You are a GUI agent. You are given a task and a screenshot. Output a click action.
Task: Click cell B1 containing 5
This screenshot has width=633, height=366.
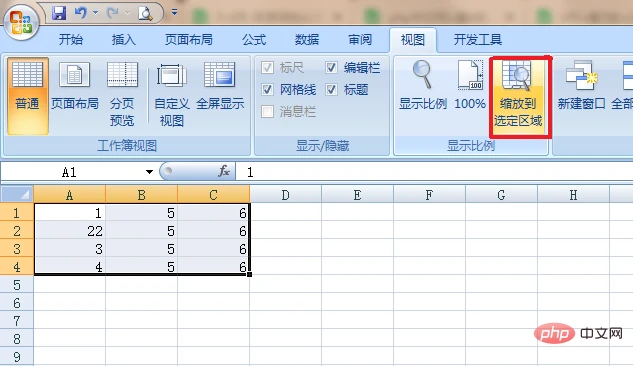pyautogui.click(x=141, y=212)
